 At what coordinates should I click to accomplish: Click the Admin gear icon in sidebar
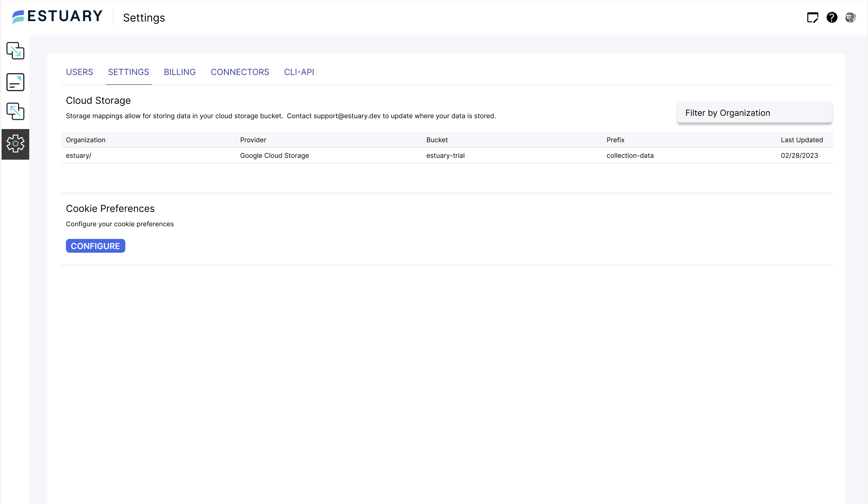15,144
